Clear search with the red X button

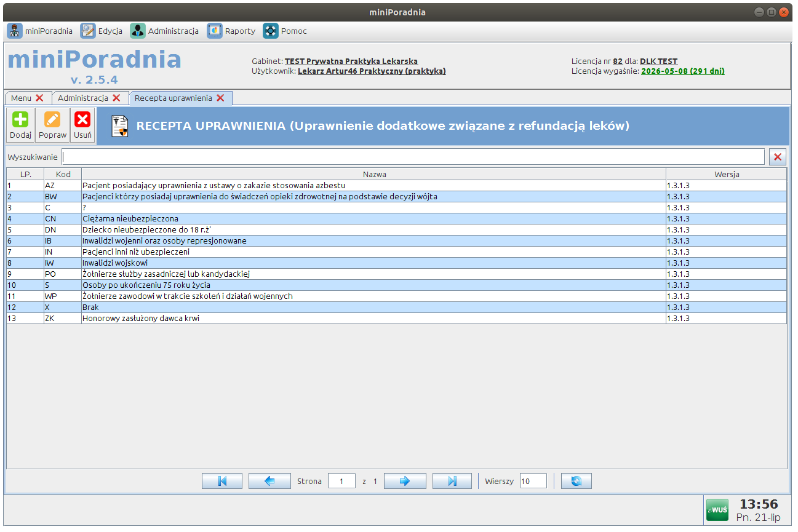[778, 157]
